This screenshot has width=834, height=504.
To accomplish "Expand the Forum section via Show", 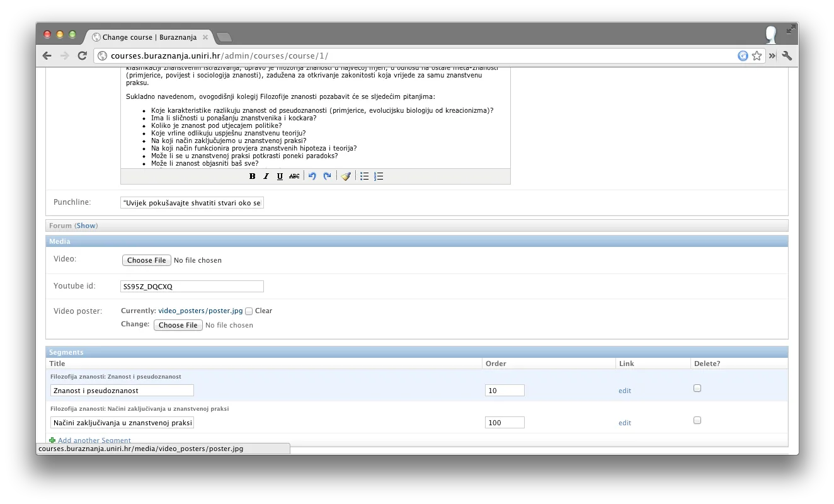I will pos(87,226).
